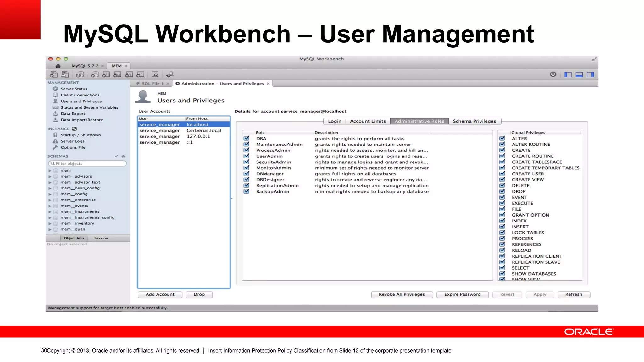Click the Refresh button
The height and width of the screenshot is (362, 644).
pos(574,294)
